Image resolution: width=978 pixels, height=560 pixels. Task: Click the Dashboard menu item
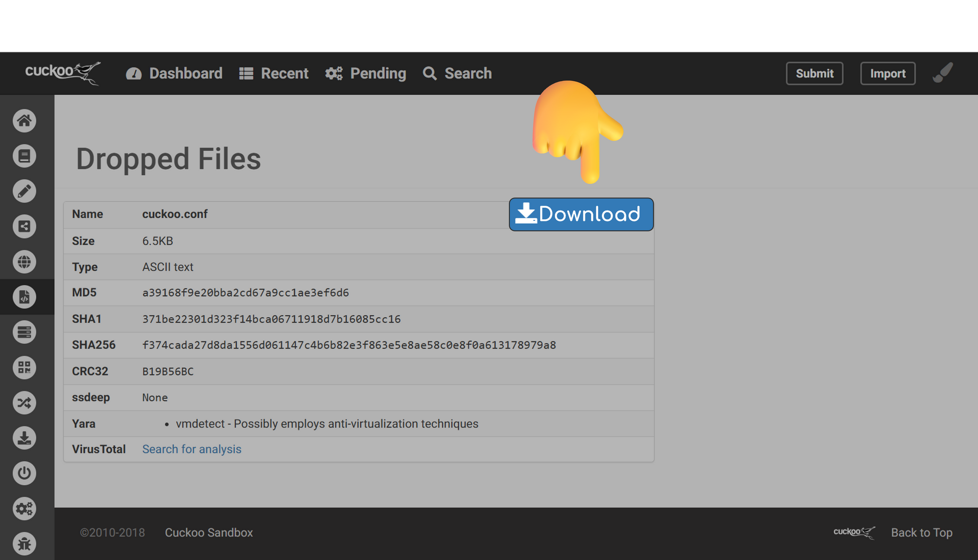click(173, 73)
